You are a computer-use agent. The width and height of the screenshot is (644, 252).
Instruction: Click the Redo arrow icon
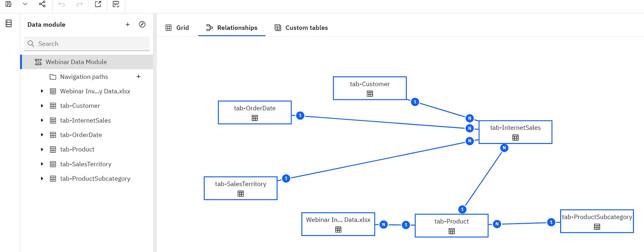pyautogui.click(x=79, y=4)
